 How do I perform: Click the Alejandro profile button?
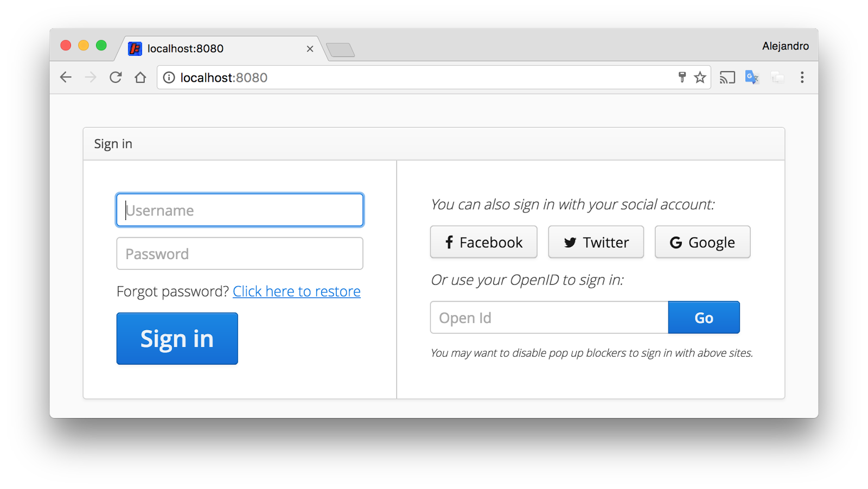tap(785, 46)
